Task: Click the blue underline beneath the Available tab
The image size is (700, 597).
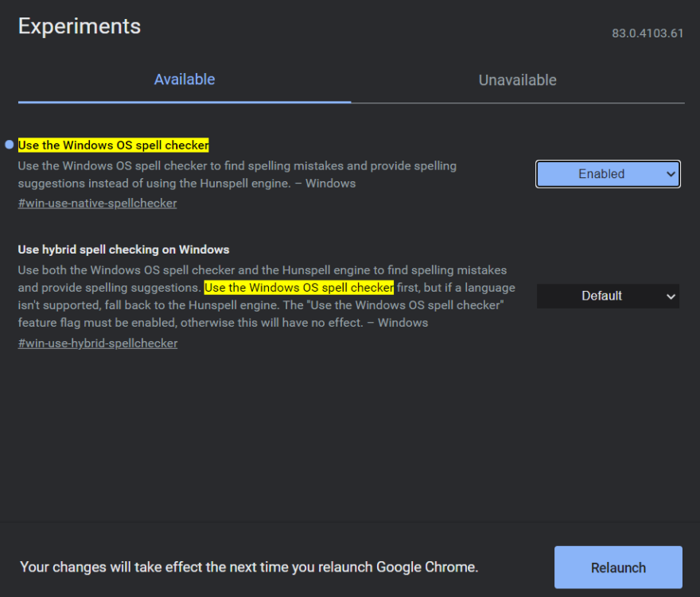Action: click(185, 102)
